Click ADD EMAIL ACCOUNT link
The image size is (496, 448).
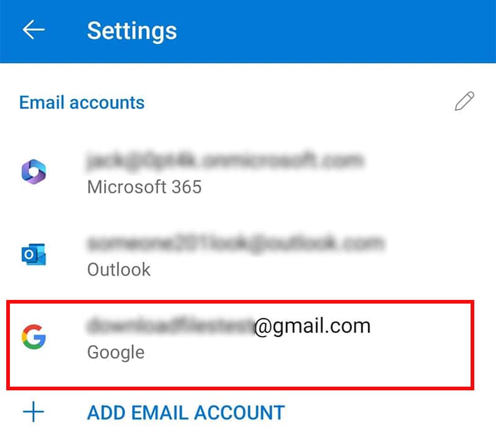click(x=186, y=413)
